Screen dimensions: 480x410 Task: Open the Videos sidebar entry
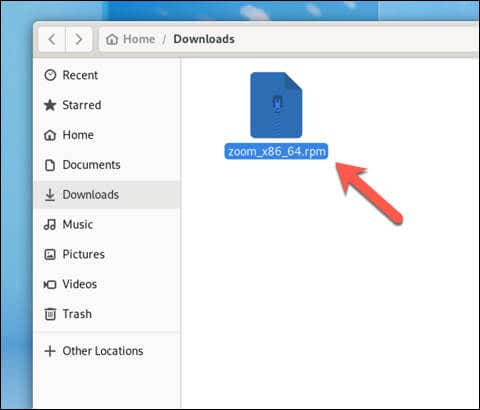(x=107, y=284)
